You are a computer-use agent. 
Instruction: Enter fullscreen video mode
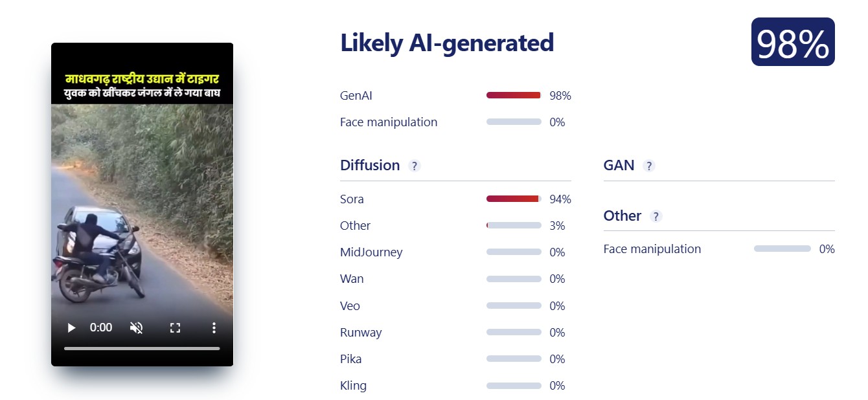click(175, 328)
